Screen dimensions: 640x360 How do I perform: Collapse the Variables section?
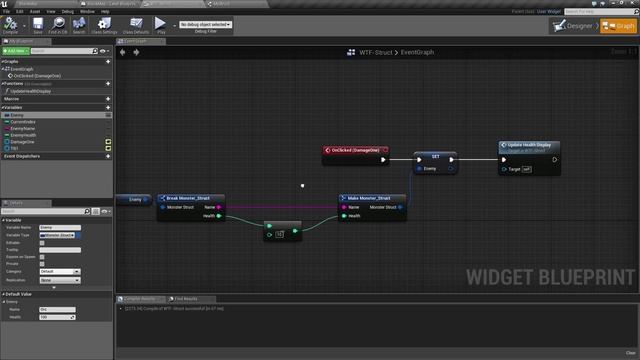[x=2, y=108]
